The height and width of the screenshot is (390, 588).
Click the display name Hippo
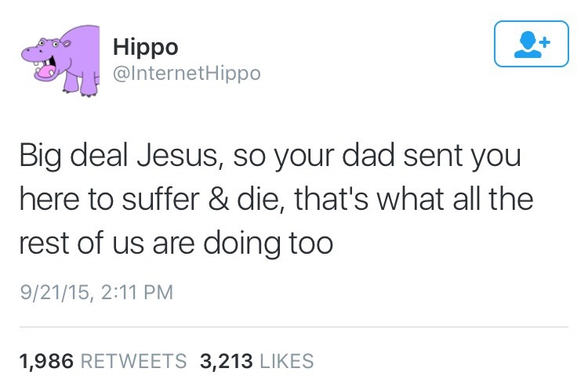[x=145, y=46]
